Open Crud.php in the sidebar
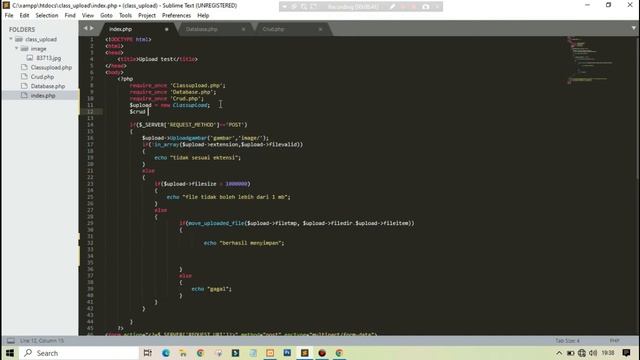The width and height of the screenshot is (640, 360). [x=42, y=77]
